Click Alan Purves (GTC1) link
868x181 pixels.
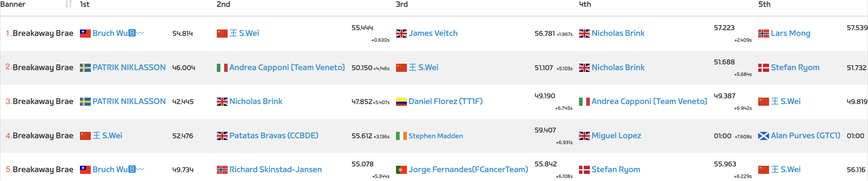(x=805, y=136)
